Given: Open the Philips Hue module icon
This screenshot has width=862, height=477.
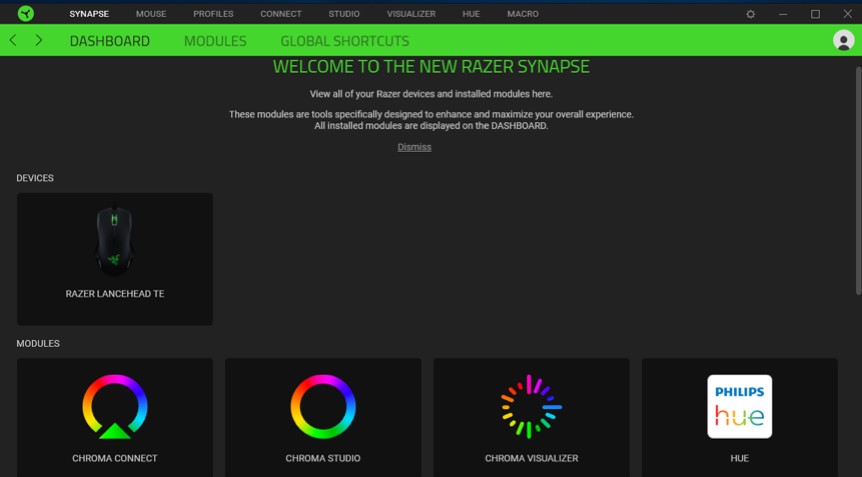Looking at the screenshot, I should pyautogui.click(x=739, y=407).
